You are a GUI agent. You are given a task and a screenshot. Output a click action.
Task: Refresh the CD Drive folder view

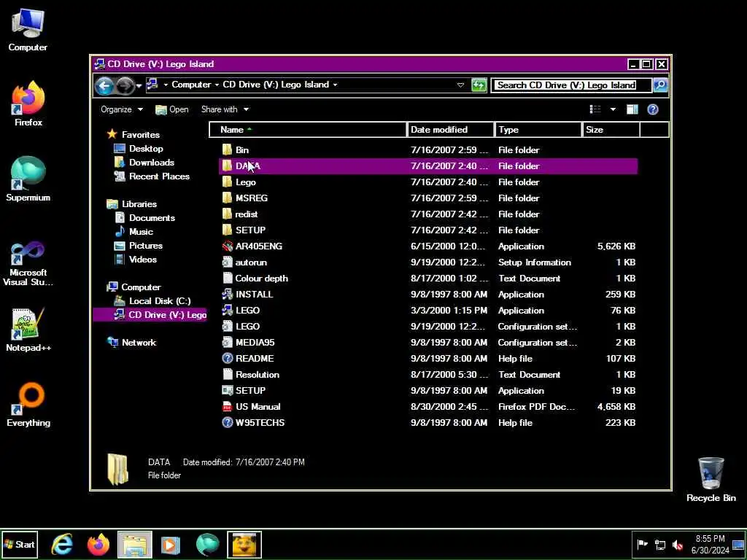point(479,85)
